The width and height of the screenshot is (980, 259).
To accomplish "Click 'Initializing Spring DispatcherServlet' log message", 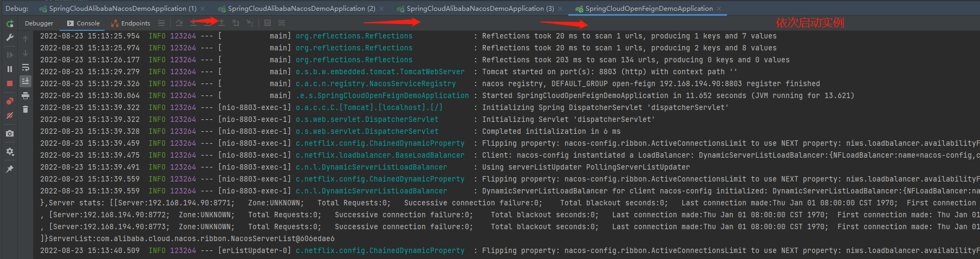I will tap(605, 107).
